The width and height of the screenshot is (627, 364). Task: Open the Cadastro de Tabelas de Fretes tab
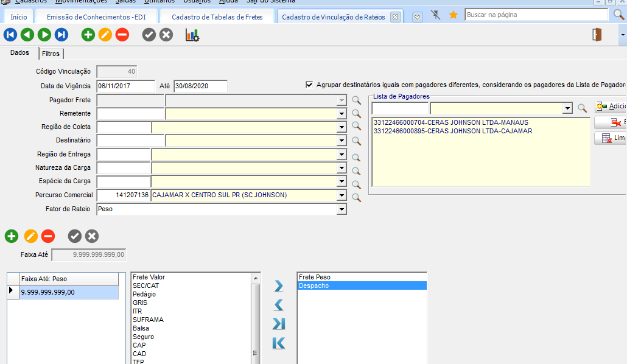[x=217, y=17]
